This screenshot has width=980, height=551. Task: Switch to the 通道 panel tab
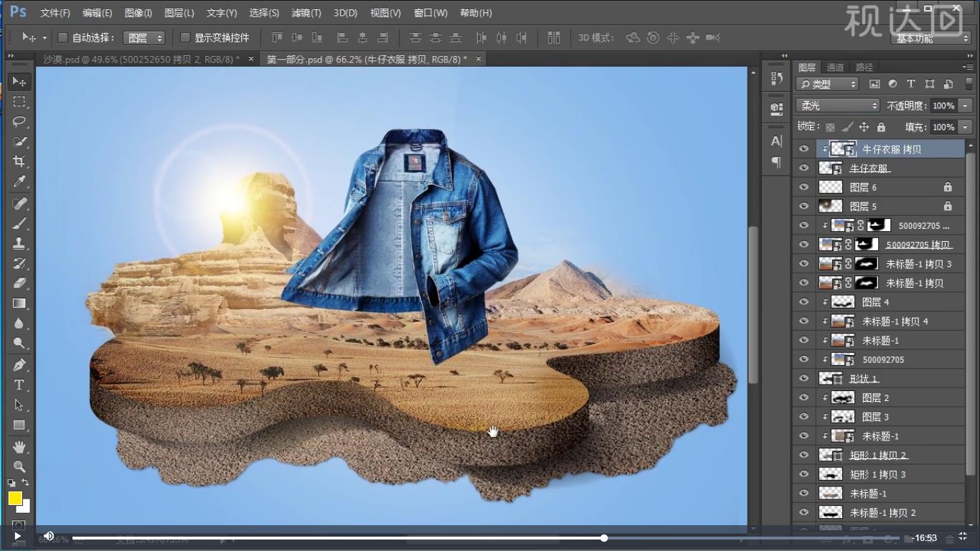(x=835, y=67)
